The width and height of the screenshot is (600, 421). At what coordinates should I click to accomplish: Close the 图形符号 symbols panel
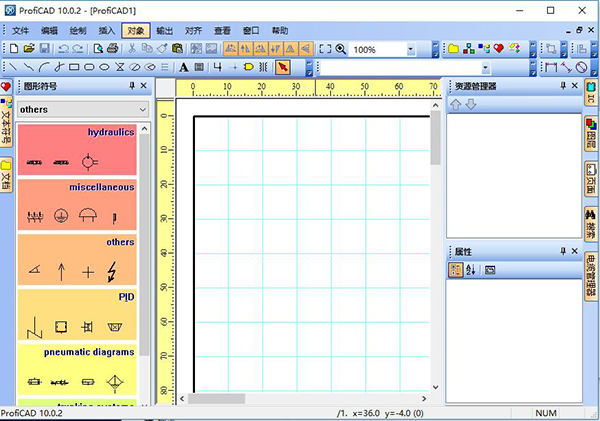tap(143, 86)
